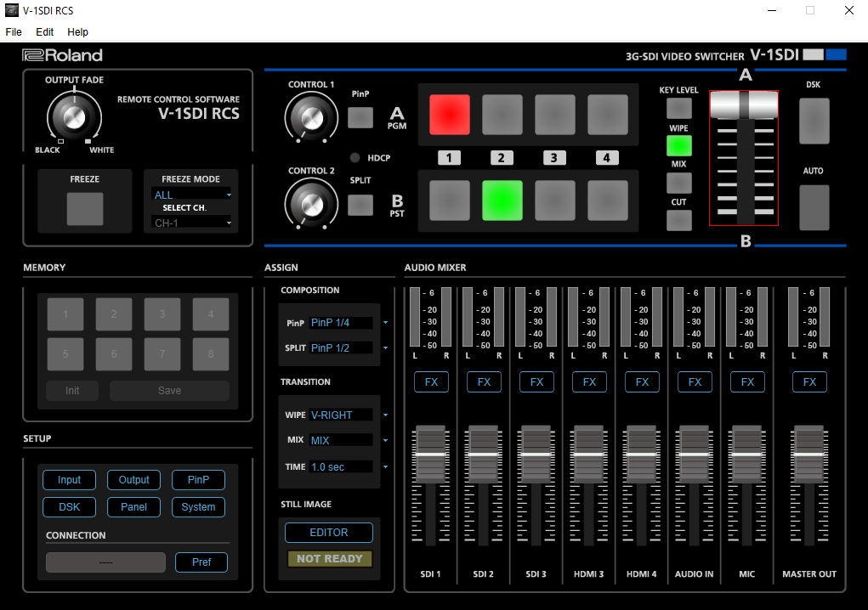
Task: Recall memory slot 4
Action: (210, 314)
